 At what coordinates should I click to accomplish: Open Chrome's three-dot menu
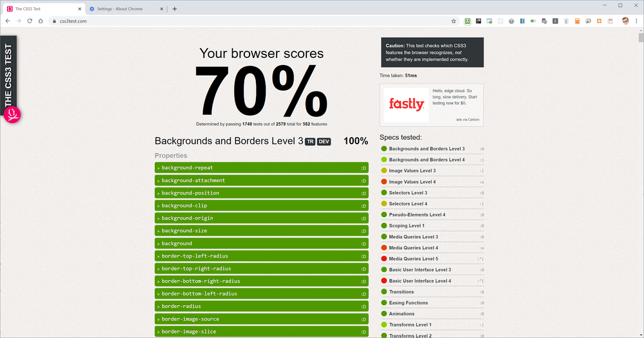point(636,21)
